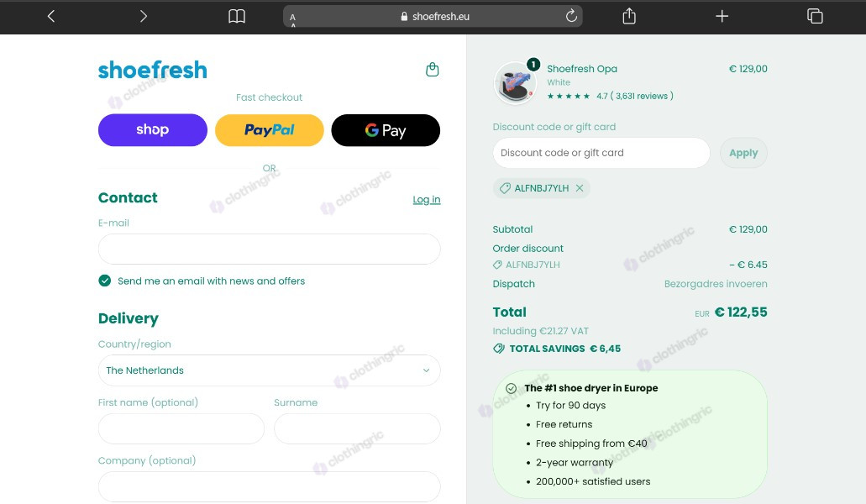Click the checkmark icon beside #1 shoe dryer
The width and height of the screenshot is (866, 504).
(x=512, y=389)
